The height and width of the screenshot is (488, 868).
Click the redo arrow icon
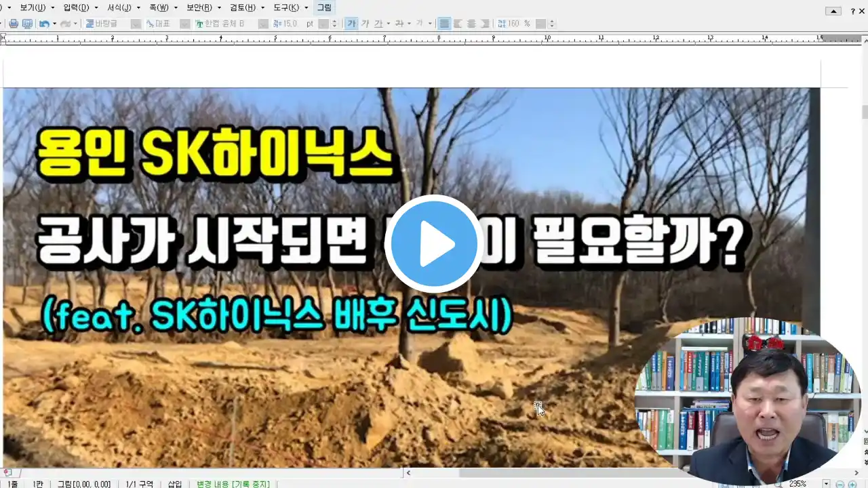(x=66, y=24)
